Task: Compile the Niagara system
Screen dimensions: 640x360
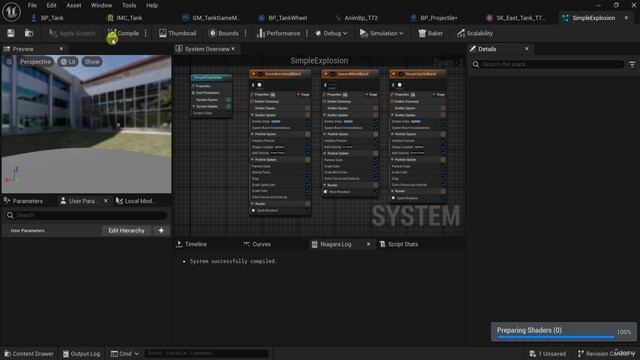Action: pos(123,33)
